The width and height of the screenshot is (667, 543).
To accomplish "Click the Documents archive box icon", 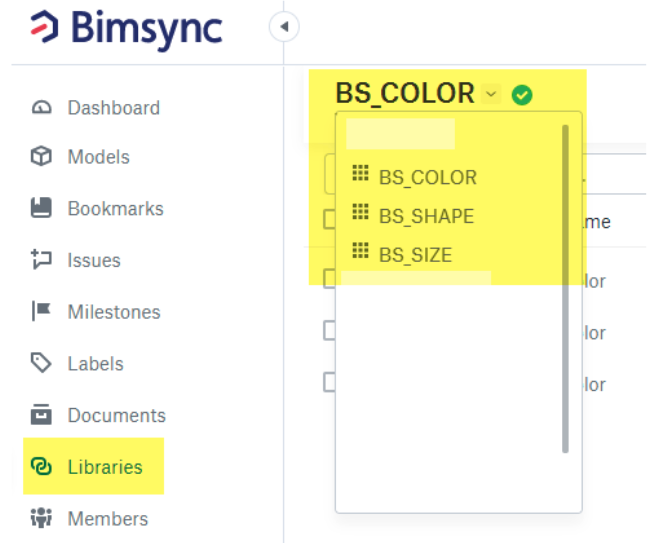I will click(x=41, y=414).
